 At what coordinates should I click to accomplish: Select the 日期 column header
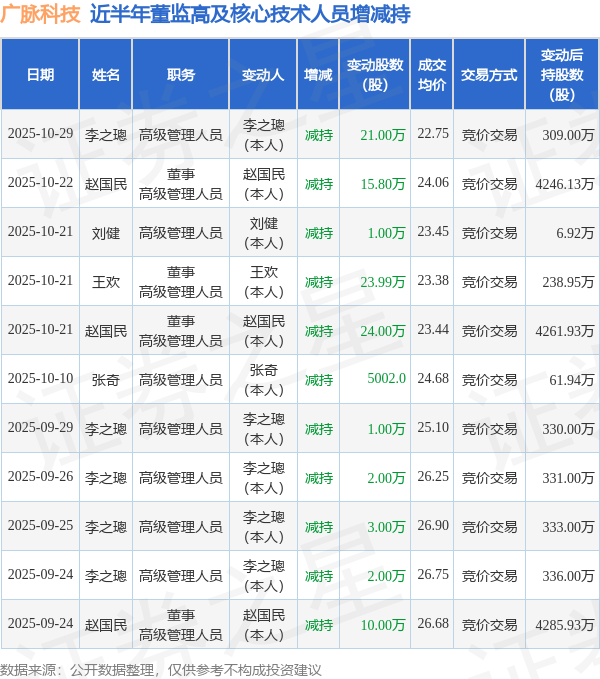[40, 74]
